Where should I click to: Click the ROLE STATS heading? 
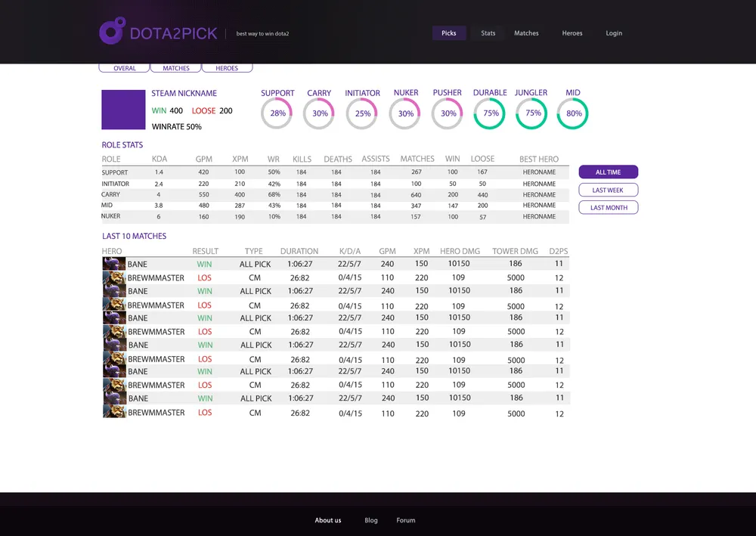pyautogui.click(x=122, y=145)
